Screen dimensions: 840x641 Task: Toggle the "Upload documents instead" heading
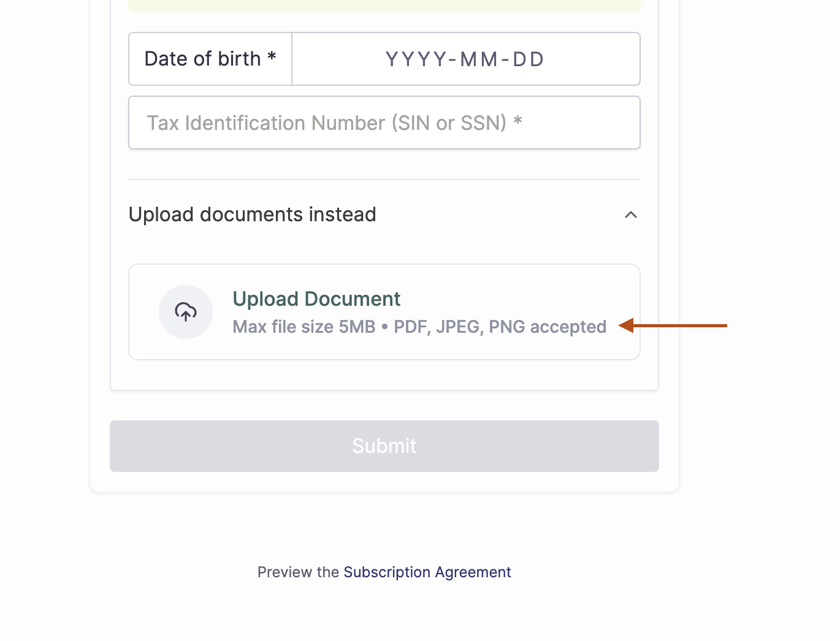pyautogui.click(x=252, y=214)
